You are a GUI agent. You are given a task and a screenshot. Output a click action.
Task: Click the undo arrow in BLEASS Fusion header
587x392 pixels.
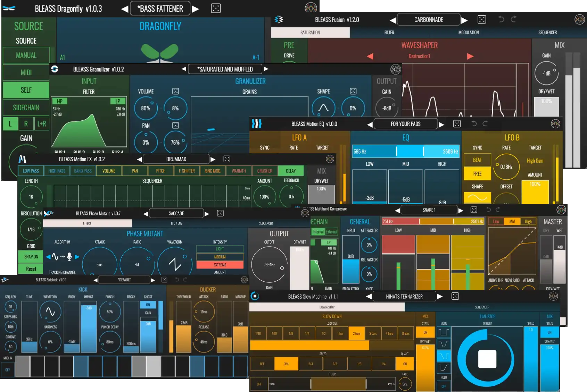(x=501, y=19)
